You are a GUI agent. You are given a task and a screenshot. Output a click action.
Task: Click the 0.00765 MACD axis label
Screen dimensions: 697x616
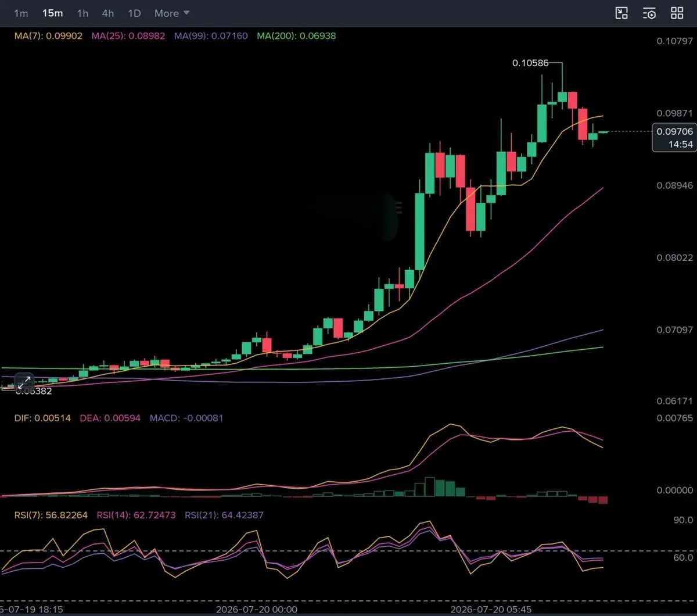[674, 418]
